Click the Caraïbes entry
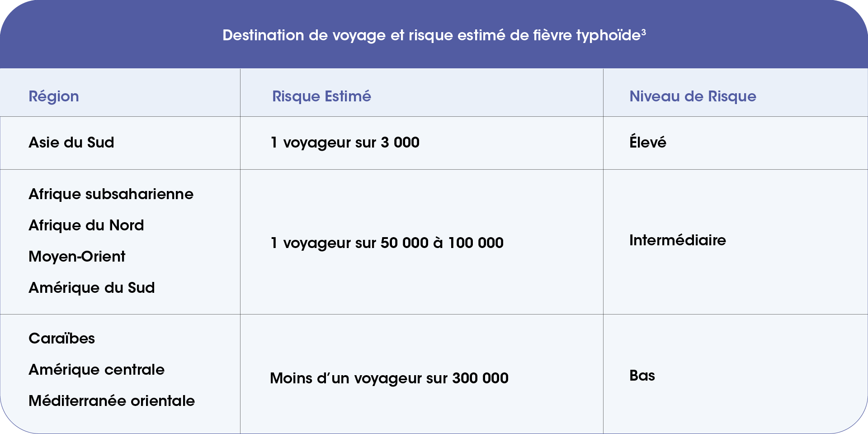Screen dimensions: 868x434 61,339
